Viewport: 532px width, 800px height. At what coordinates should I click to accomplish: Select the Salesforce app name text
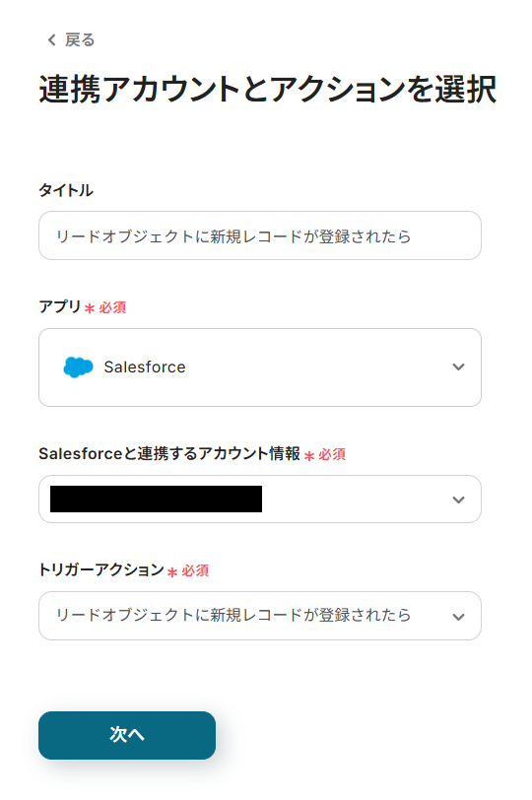(x=145, y=367)
